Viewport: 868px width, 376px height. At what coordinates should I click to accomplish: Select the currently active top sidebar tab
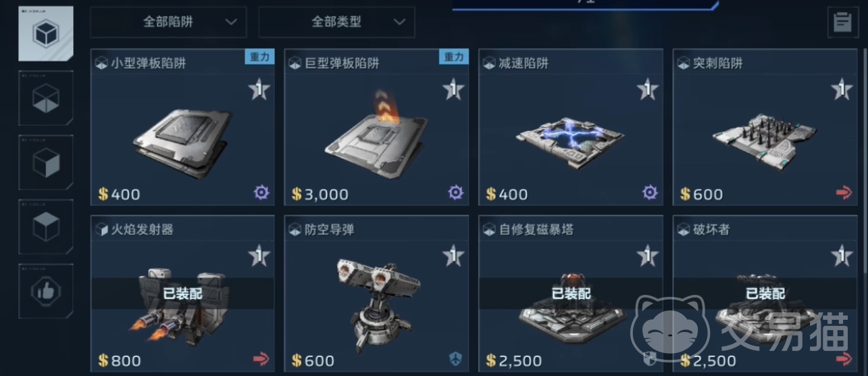pyautogui.click(x=46, y=34)
